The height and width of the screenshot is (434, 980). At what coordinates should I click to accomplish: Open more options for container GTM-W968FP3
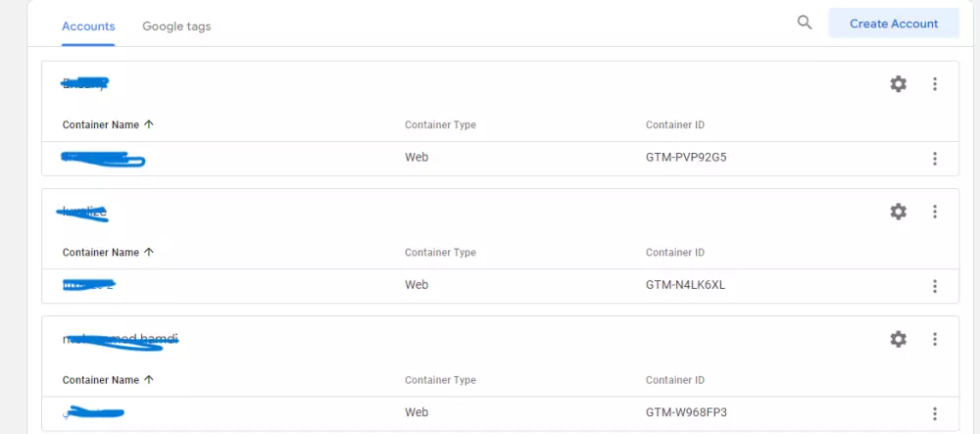tap(935, 413)
